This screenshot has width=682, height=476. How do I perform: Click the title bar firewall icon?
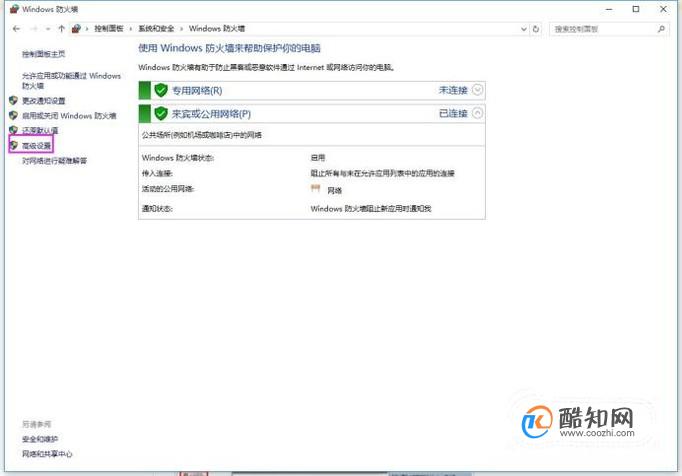pos(14,9)
